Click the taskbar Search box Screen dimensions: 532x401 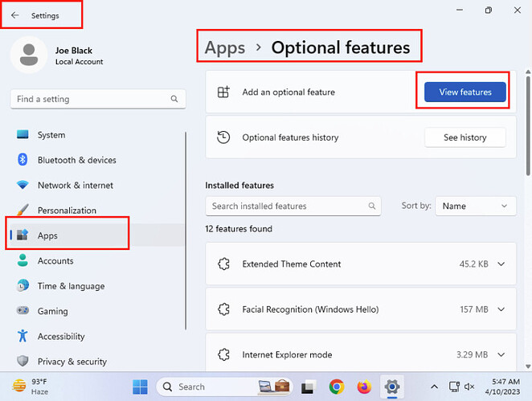224,387
